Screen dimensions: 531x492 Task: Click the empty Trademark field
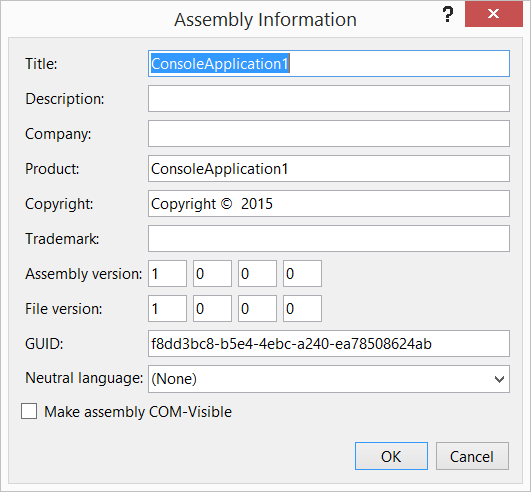(x=328, y=239)
